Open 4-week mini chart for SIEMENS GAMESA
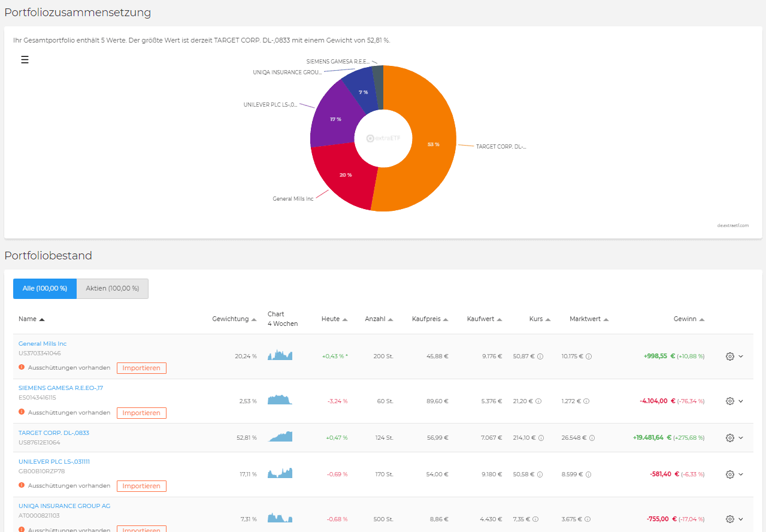 [x=280, y=400]
